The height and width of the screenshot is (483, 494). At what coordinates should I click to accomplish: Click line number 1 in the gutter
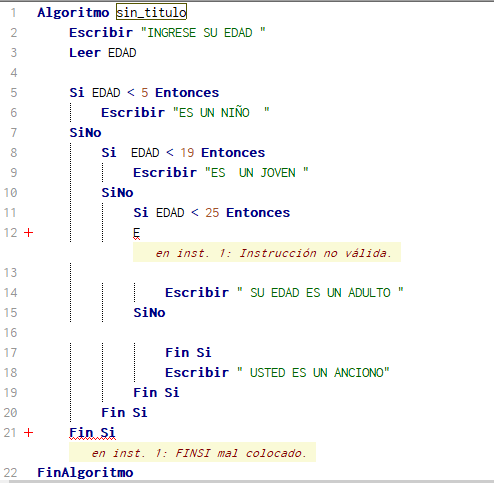click(13, 13)
